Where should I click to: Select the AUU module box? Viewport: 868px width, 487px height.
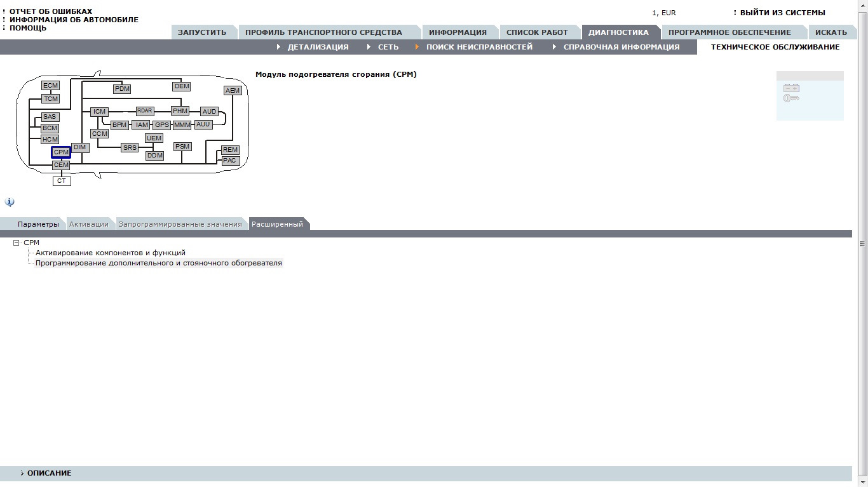point(203,124)
